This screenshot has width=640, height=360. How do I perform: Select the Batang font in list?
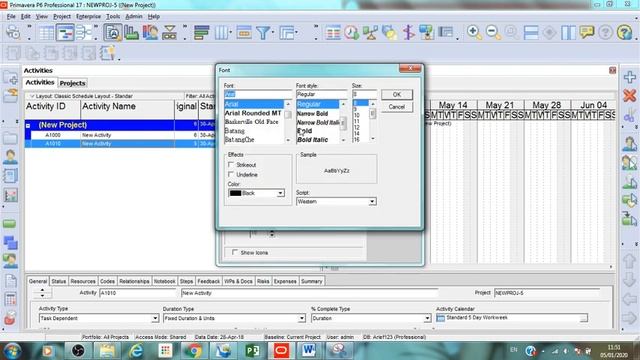click(235, 131)
